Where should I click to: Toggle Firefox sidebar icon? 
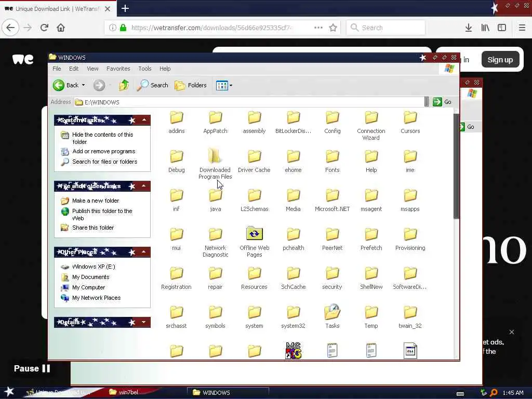502,28
